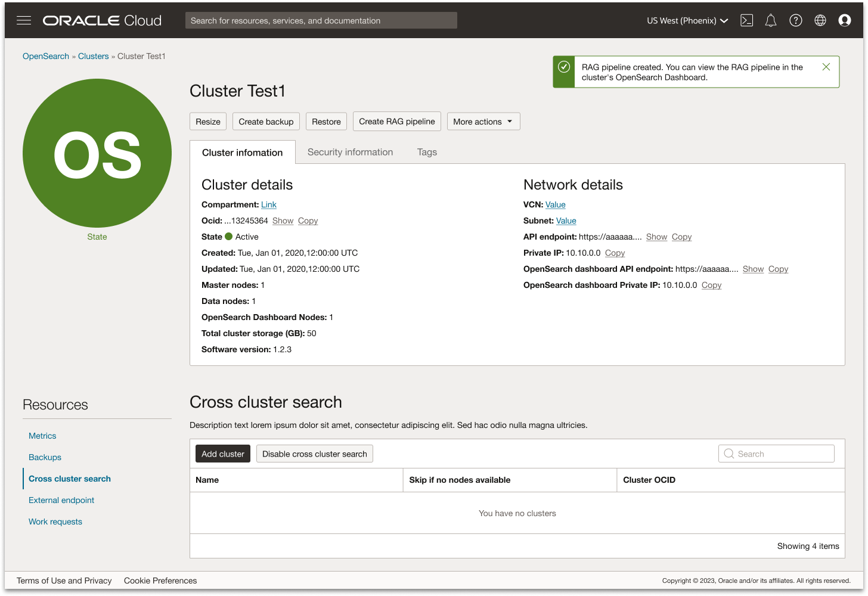This screenshot has width=868, height=596.
Task: Click 'Software version: 1.2.3' text
Action: (246, 349)
